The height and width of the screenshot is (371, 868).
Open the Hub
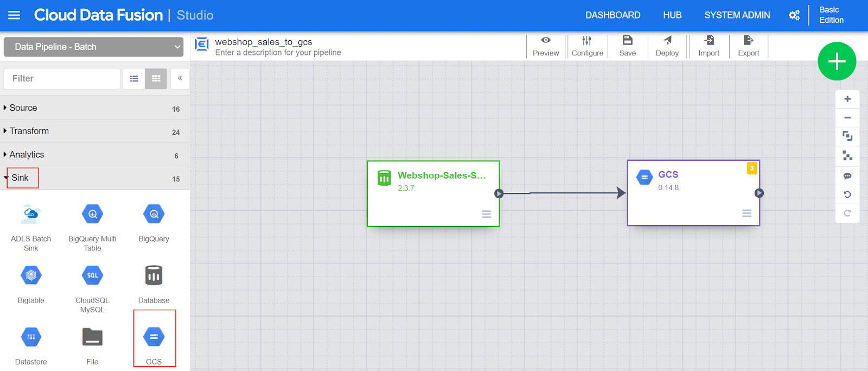click(672, 15)
